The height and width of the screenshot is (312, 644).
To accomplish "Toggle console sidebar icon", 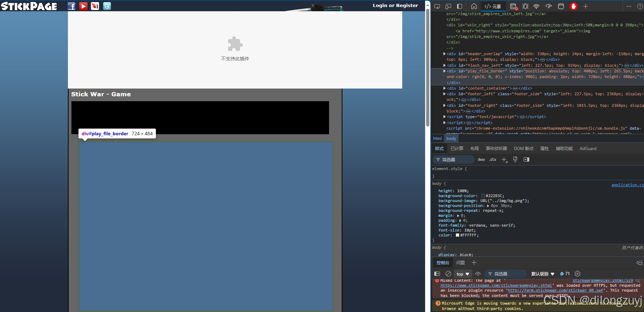I will 437,274.
